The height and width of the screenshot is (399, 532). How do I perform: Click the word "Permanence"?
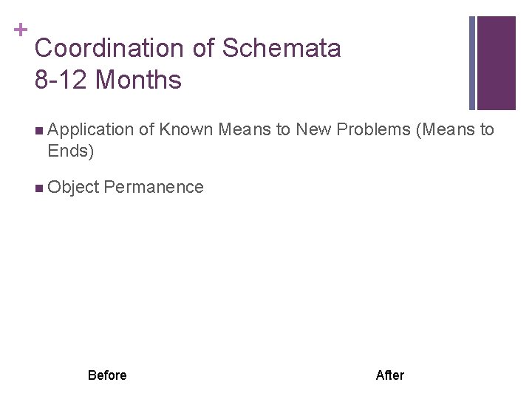point(154,188)
